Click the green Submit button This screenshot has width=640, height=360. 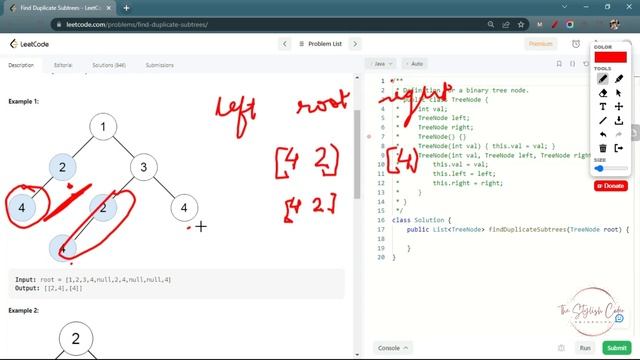point(617,348)
